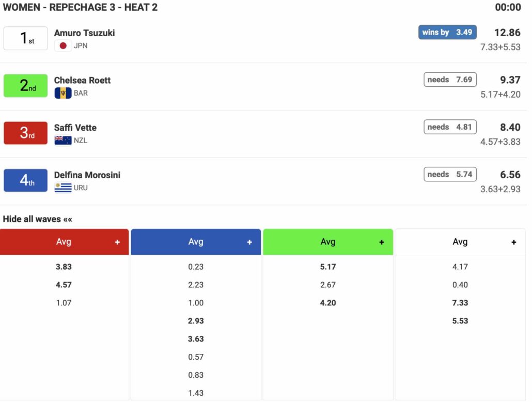Click the Barbados flag icon
Image resolution: width=532 pixels, height=402 pixels.
tap(63, 94)
